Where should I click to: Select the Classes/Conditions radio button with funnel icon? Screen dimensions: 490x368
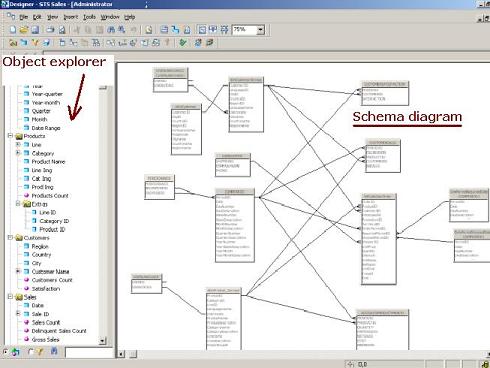(30, 351)
